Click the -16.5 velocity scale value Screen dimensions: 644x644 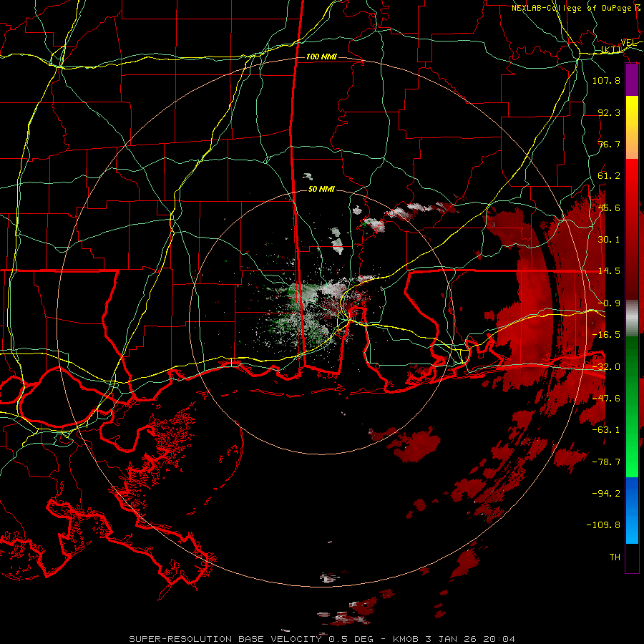pos(606,335)
